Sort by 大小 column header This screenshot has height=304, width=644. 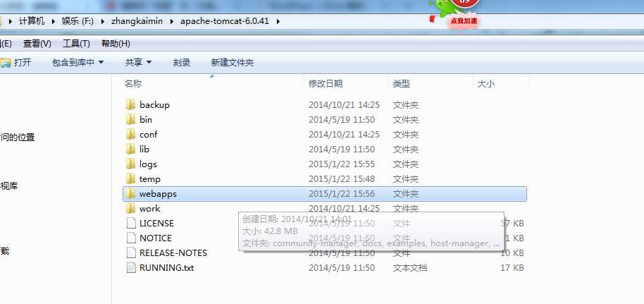pyautogui.click(x=486, y=84)
